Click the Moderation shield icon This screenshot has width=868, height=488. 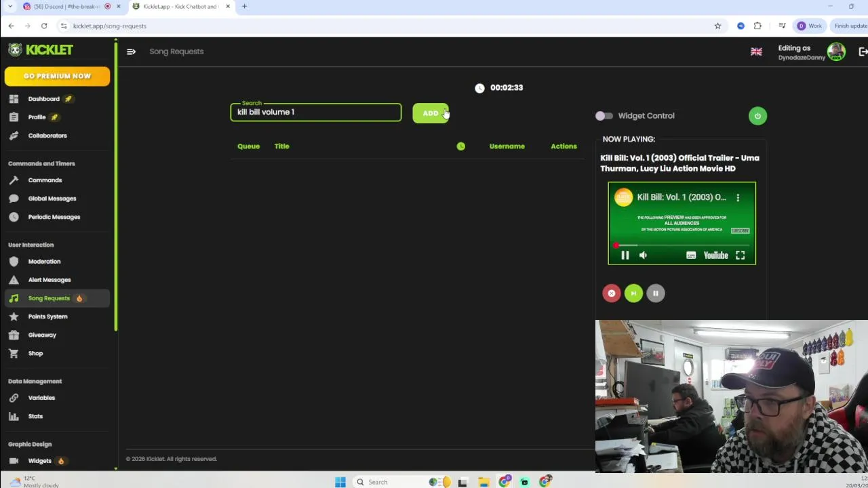[x=14, y=262]
